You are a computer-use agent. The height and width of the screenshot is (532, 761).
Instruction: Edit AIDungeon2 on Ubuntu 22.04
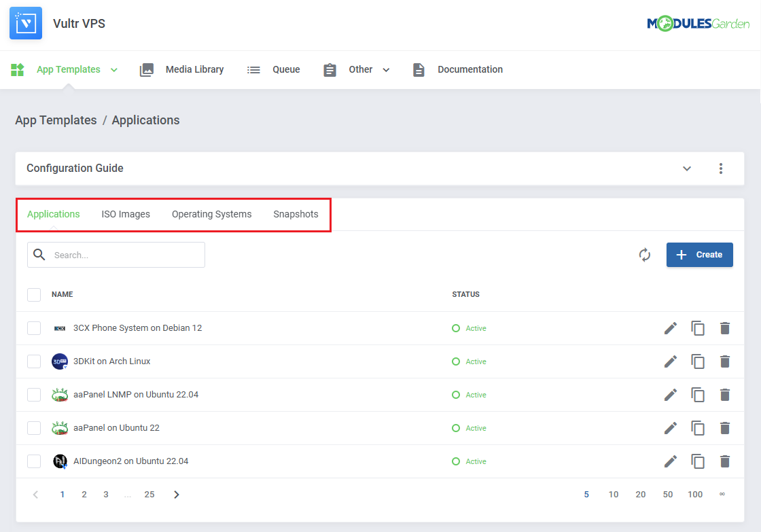(x=670, y=461)
